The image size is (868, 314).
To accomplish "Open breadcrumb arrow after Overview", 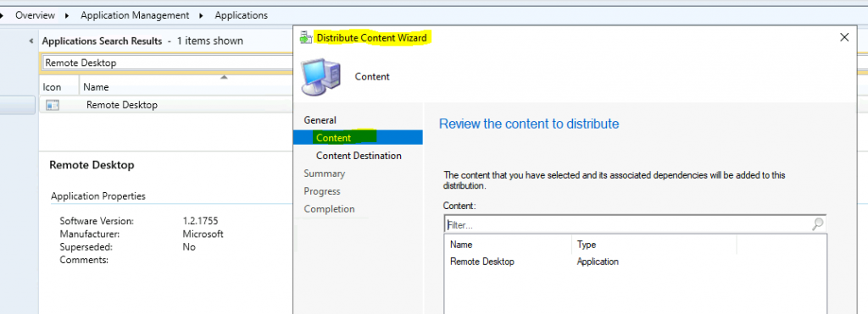I will [x=67, y=15].
